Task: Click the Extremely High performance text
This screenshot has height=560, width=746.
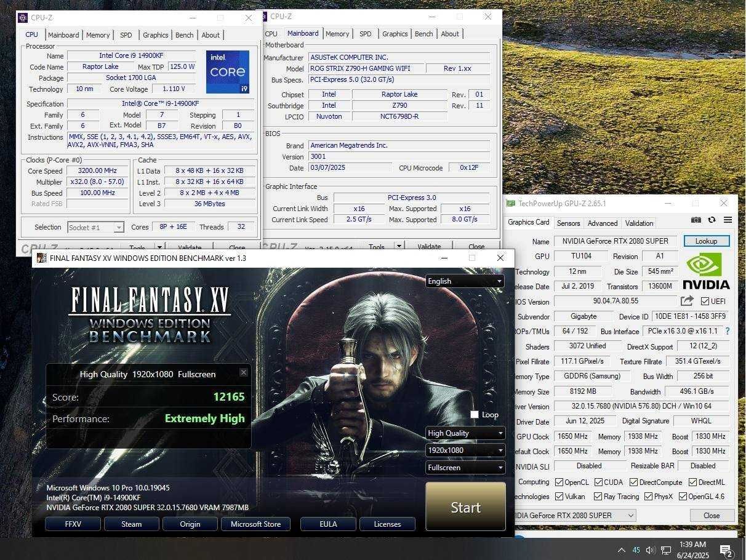Action: pyautogui.click(x=204, y=418)
